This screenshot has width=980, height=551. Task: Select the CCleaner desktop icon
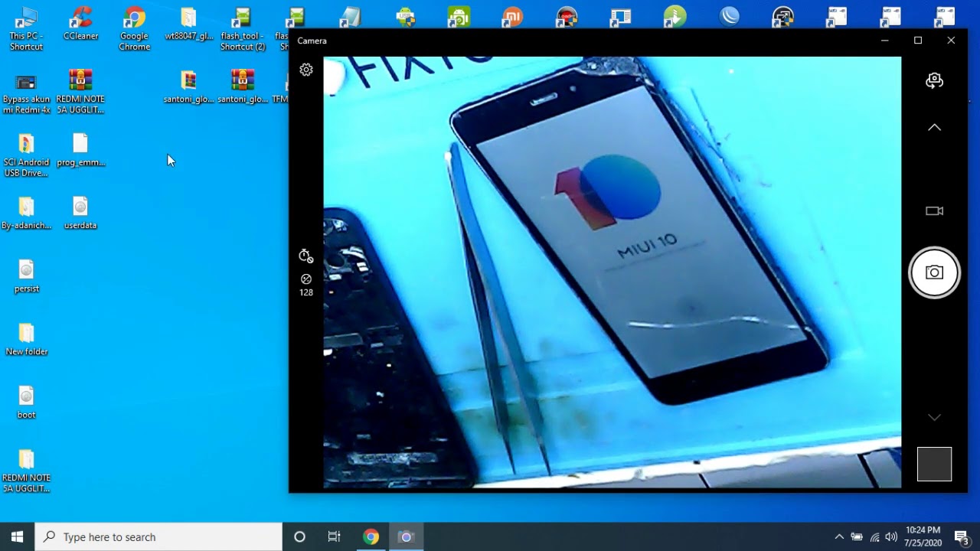[80, 24]
